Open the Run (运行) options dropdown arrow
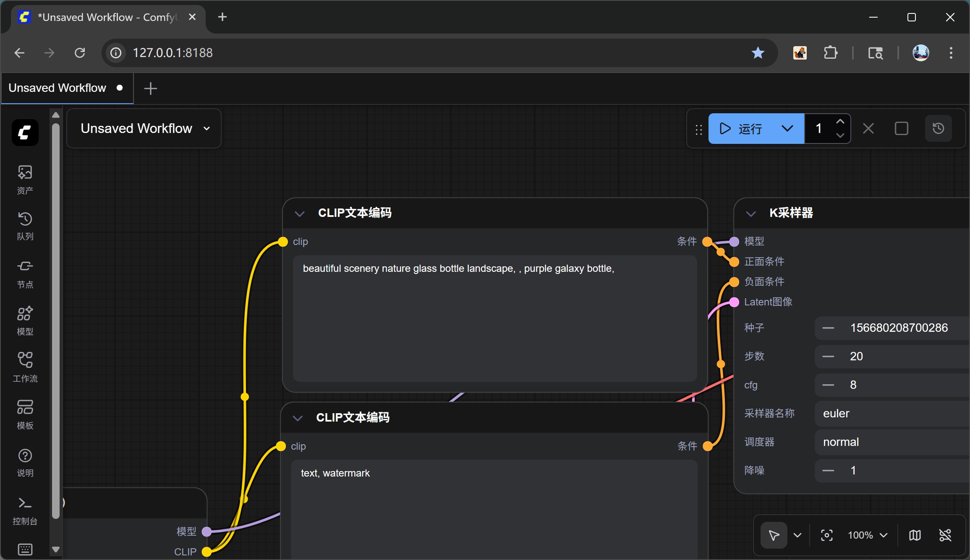 [x=787, y=128]
